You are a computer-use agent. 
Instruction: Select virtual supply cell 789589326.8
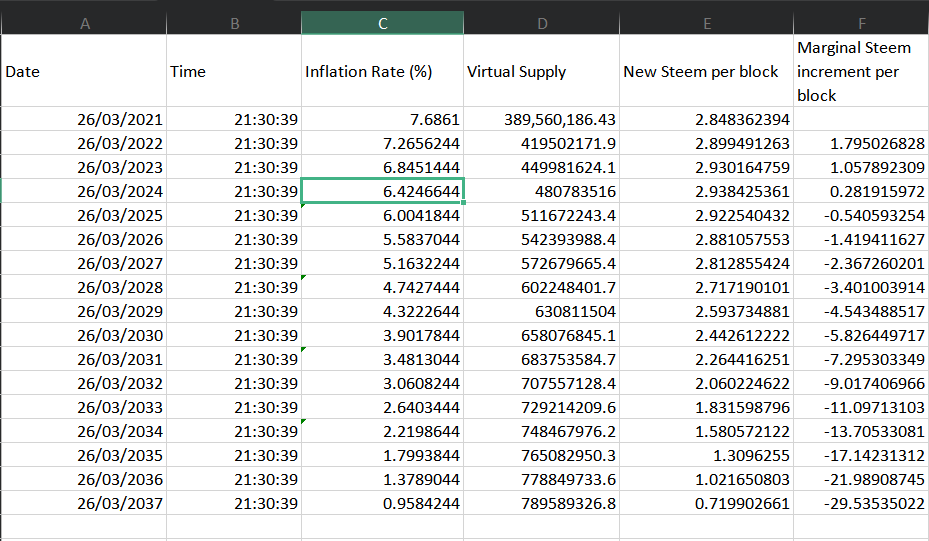[x=542, y=503]
